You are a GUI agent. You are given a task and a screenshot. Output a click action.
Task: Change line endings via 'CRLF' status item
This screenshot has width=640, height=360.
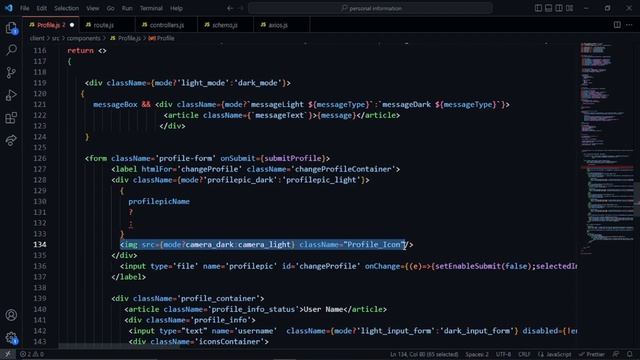pos(524,354)
